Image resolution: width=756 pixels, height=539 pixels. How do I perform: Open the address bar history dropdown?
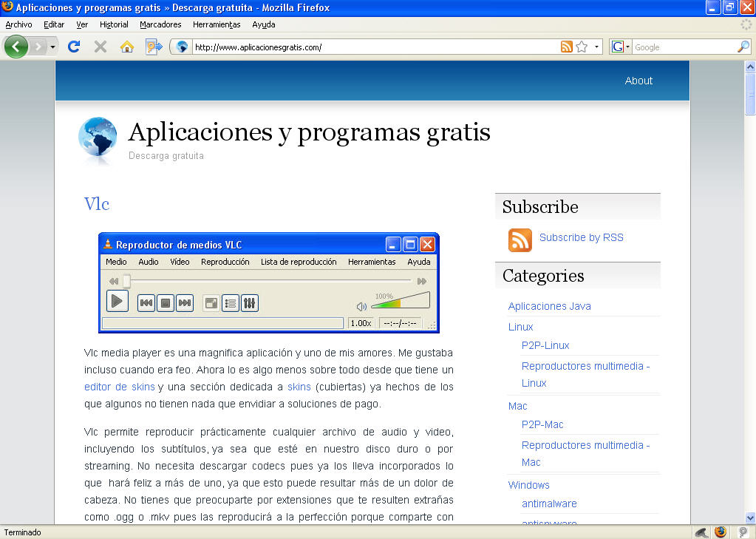(x=596, y=47)
